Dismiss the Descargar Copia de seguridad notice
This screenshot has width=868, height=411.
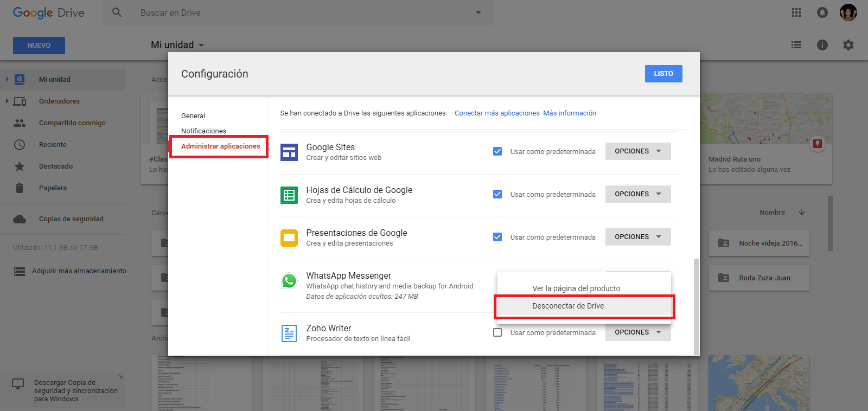pos(121,377)
